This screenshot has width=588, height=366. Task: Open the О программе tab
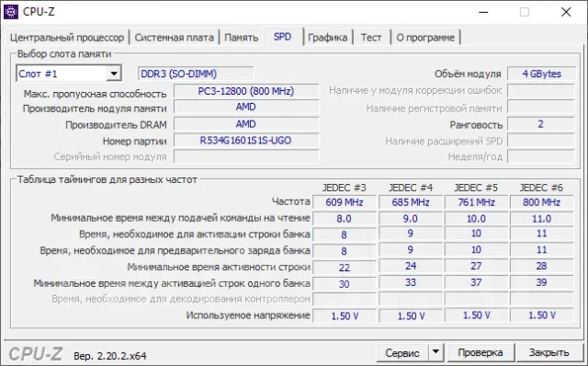pos(425,38)
